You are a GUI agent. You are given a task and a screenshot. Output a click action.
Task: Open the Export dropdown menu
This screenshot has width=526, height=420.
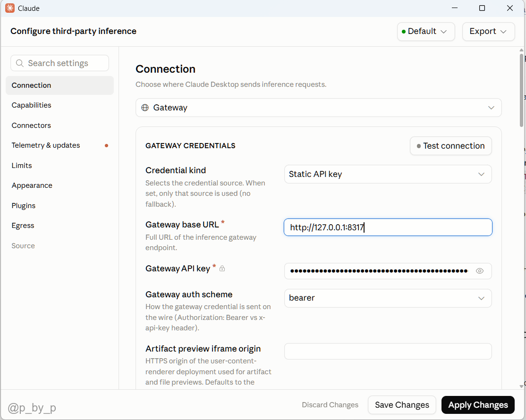(488, 32)
